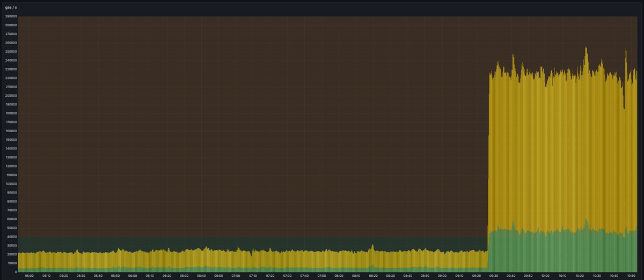This screenshot has width=644, height=280.
Task: Click the 10:00 time axis label
Action: tap(545, 276)
